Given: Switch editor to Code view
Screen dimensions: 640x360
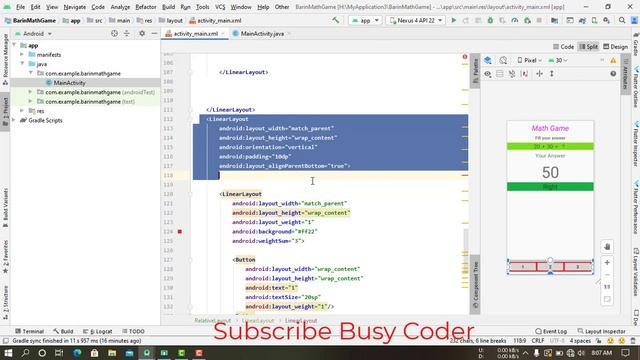Looking at the screenshot, I should click(563, 47).
